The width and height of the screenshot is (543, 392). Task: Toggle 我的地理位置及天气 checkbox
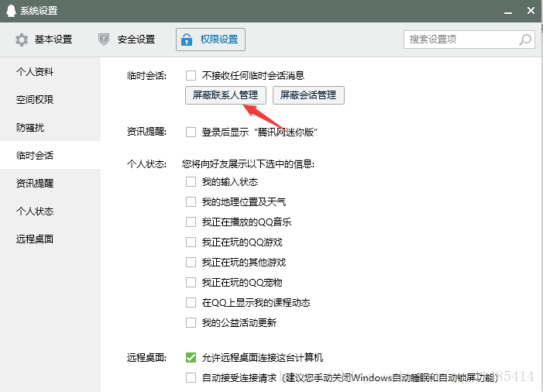coord(191,201)
